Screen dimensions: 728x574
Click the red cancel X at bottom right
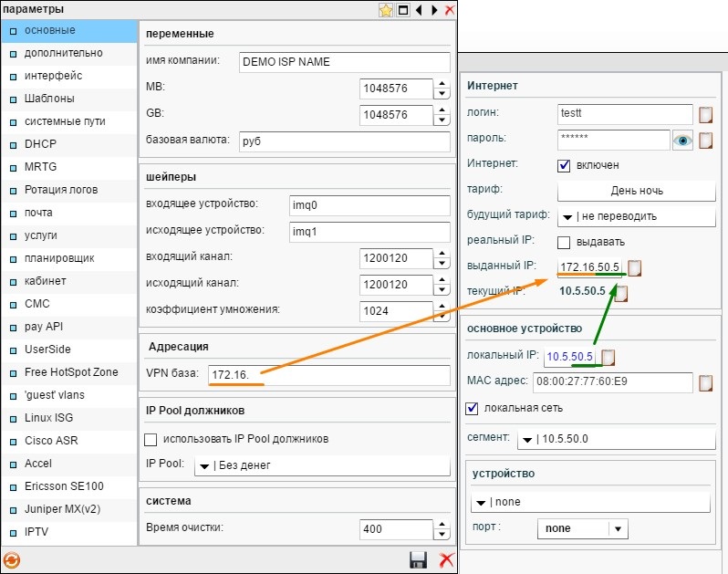446,559
